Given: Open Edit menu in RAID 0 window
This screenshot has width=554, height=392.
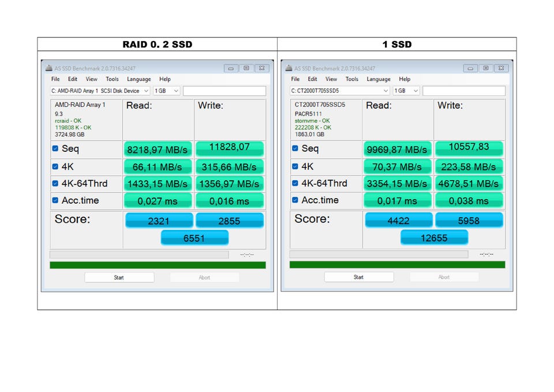Looking at the screenshot, I should [x=73, y=79].
